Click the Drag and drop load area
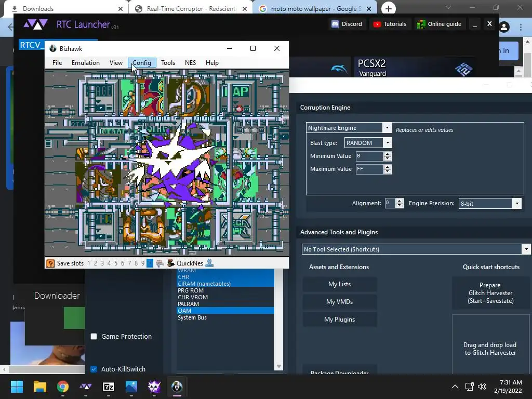Viewport: 532px width, 399px height. tap(490, 345)
